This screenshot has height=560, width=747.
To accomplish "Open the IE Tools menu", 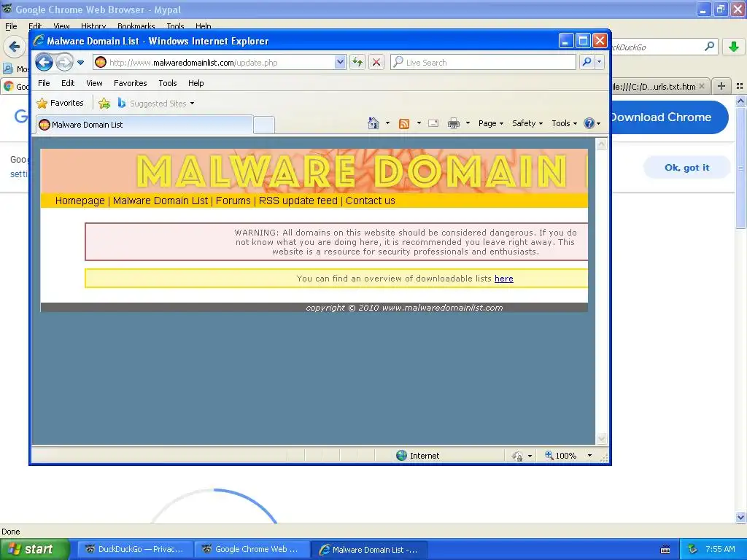I will 168,83.
